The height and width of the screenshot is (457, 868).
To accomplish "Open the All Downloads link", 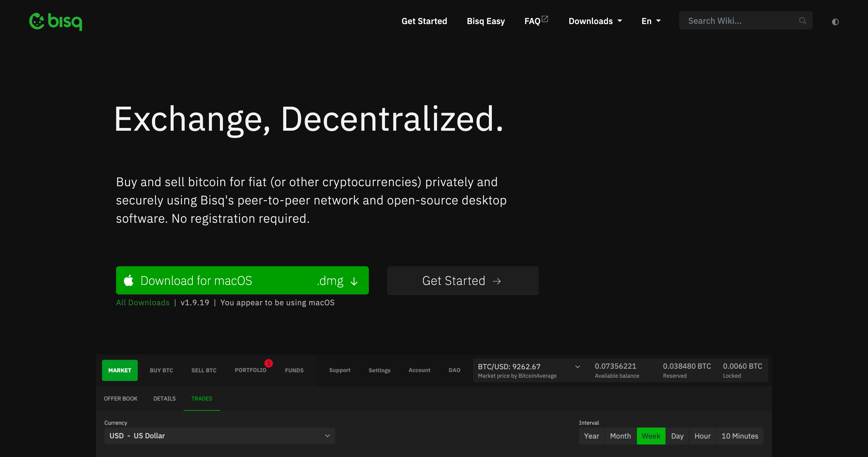I will point(143,303).
